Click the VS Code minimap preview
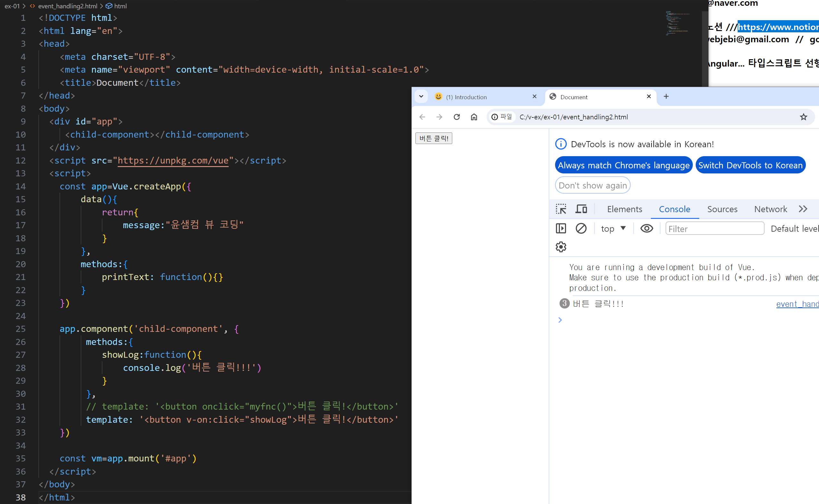 pyautogui.click(x=677, y=23)
